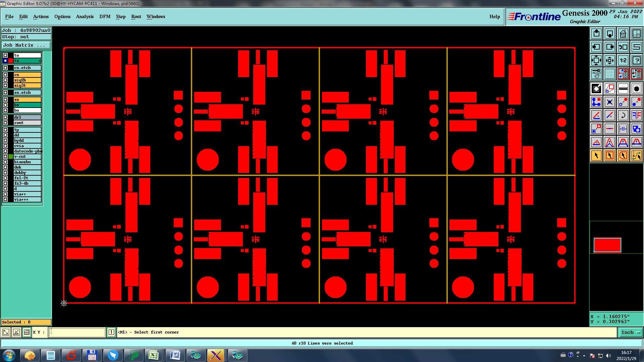The image size is (644, 362).
Task: Click the X Y coordinate input field
Action: click(x=77, y=332)
